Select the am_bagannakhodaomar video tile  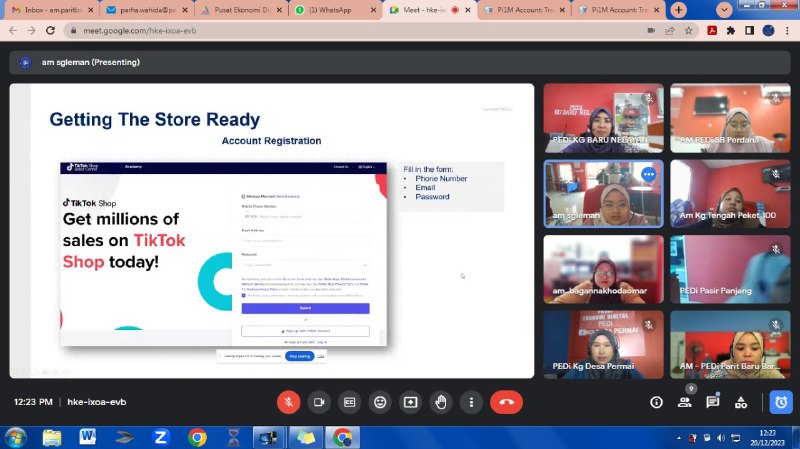603,269
